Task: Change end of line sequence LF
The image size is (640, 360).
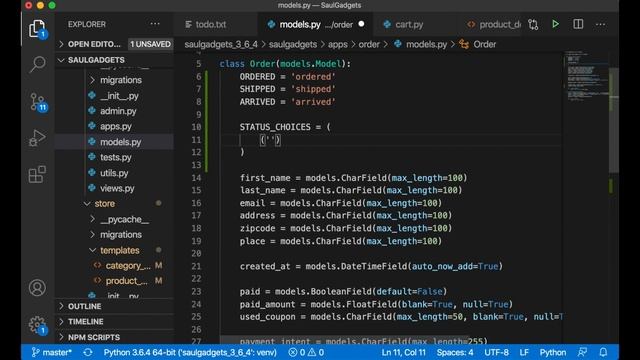Action: 524,352
